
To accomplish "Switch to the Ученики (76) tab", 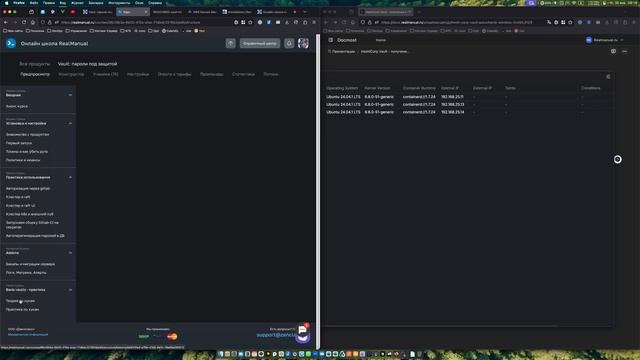I will [x=105, y=74].
